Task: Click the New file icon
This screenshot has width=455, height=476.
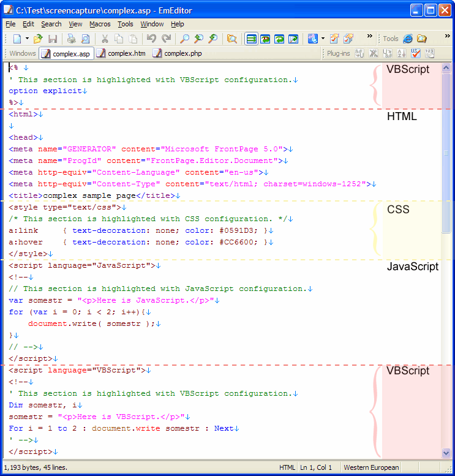Action: 17,39
